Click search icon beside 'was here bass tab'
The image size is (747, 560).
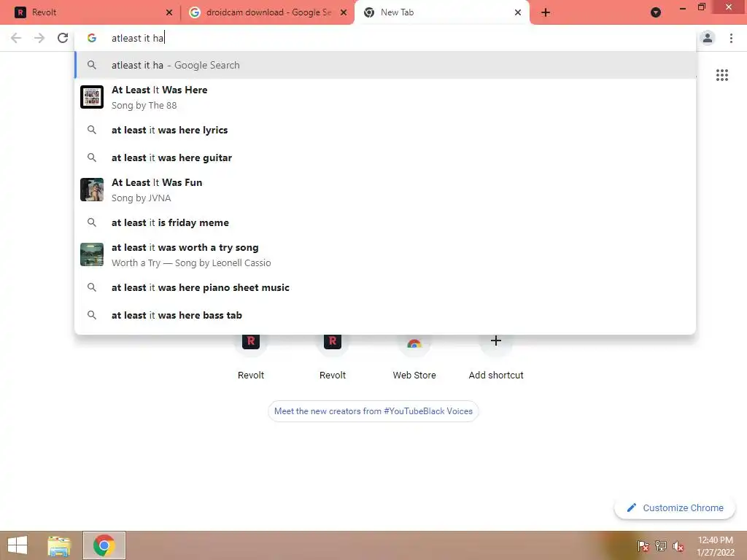click(x=92, y=315)
